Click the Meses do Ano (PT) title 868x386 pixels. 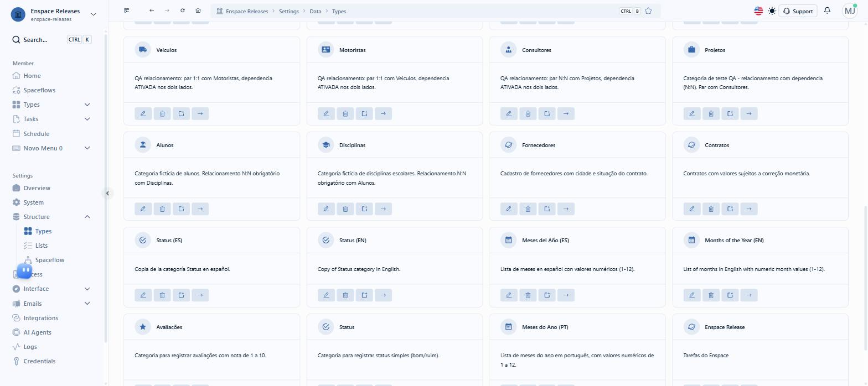point(545,327)
